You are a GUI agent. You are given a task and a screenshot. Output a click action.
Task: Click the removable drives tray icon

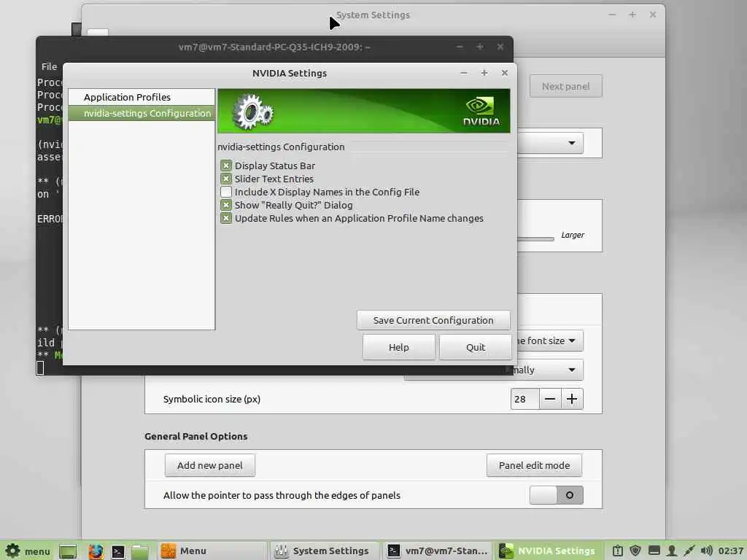tap(654, 551)
